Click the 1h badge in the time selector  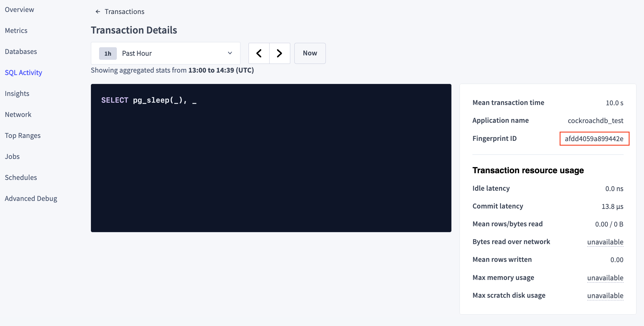coord(108,53)
